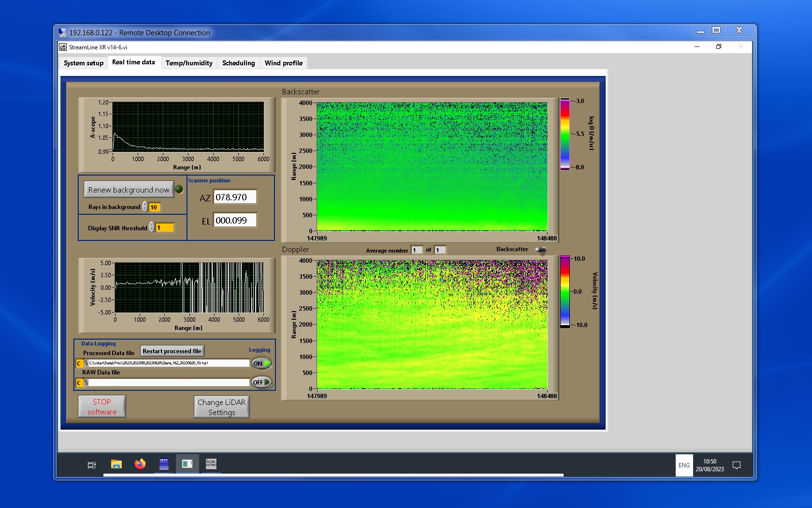This screenshot has width=812, height=508.
Task: Flip the Backscatter toggle switch above Doppler plot
Action: [x=541, y=250]
